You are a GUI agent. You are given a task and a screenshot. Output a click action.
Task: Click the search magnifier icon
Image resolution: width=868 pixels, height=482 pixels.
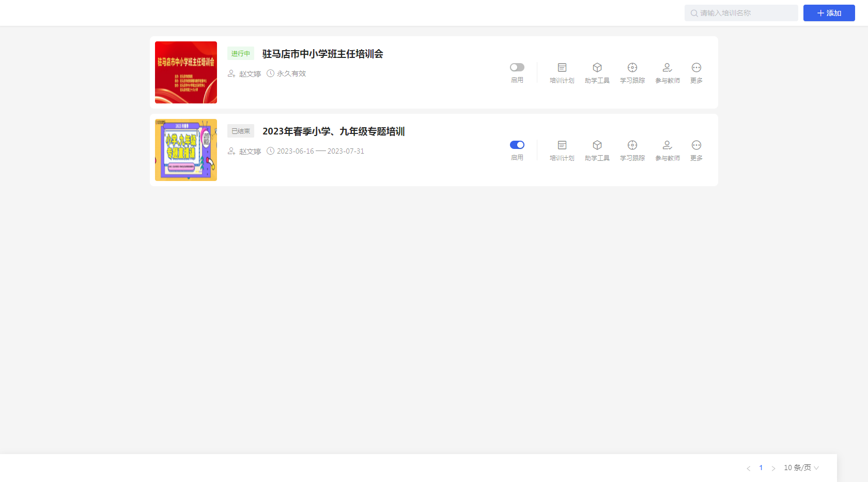pyautogui.click(x=694, y=13)
